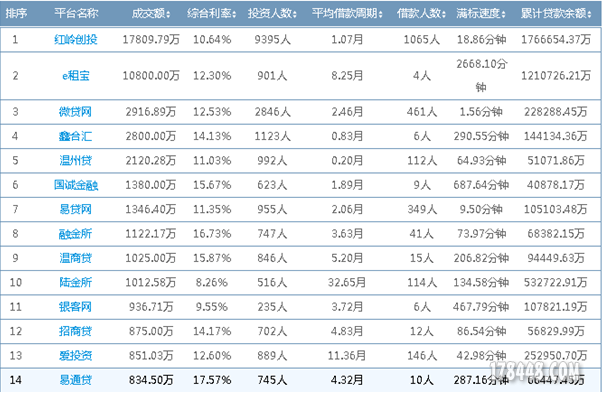Open the e租宝 platform link
Image resolution: width=602 pixels, height=396 pixels.
[x=76, y=76]
